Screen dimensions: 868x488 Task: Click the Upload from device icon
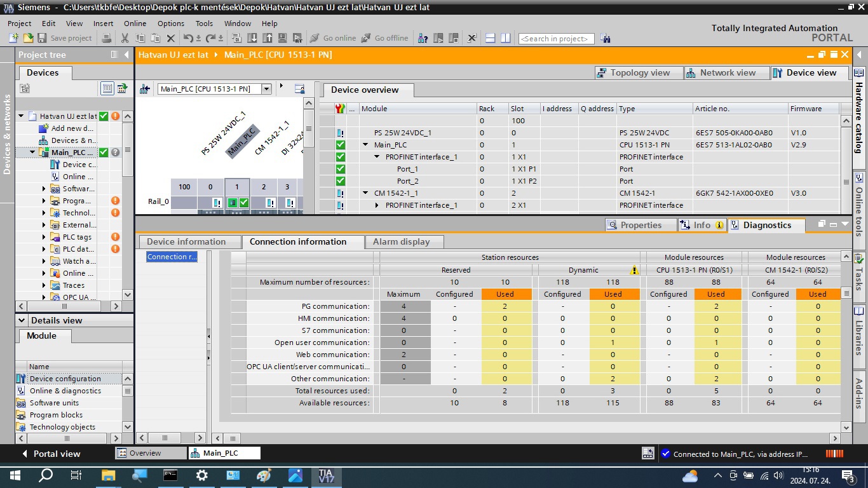(x=268, y=38)
